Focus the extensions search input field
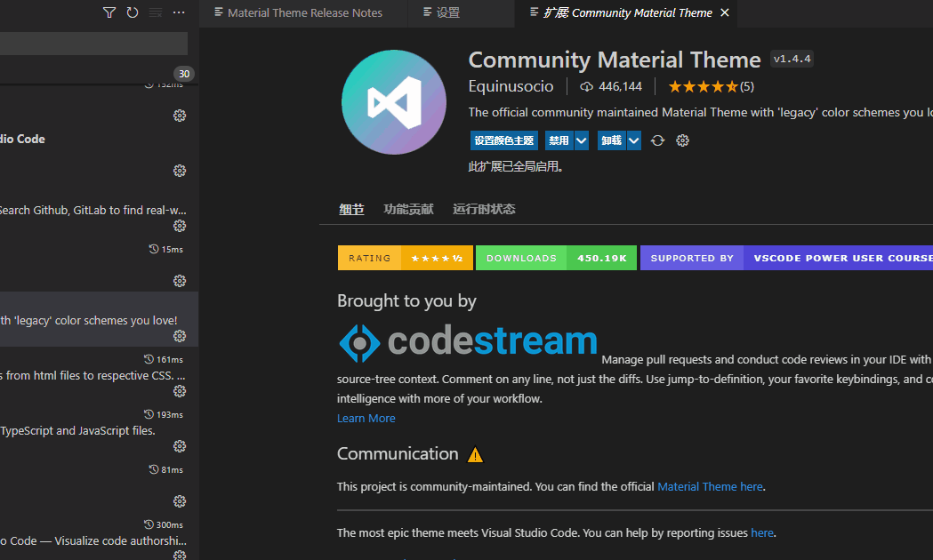 point(93,44)
